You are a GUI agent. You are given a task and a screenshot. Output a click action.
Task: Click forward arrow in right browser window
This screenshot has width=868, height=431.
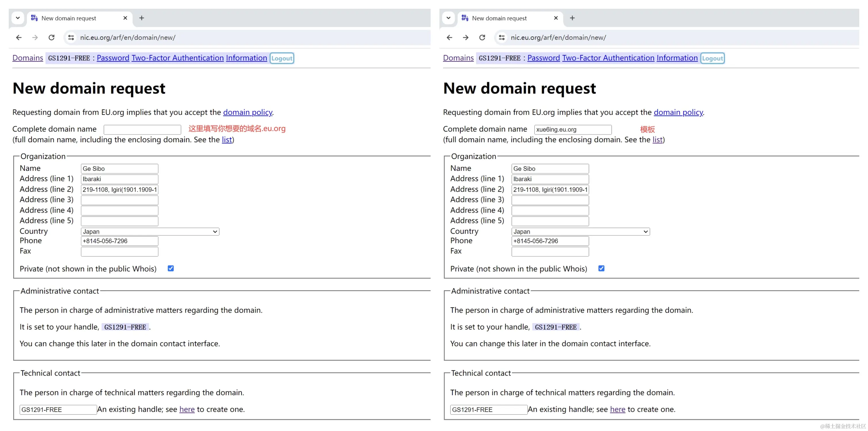pyautogui.click(x=466, y=37)
